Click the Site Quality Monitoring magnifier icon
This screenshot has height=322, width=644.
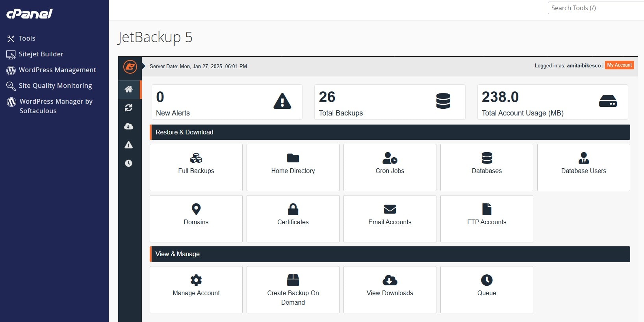11,86
